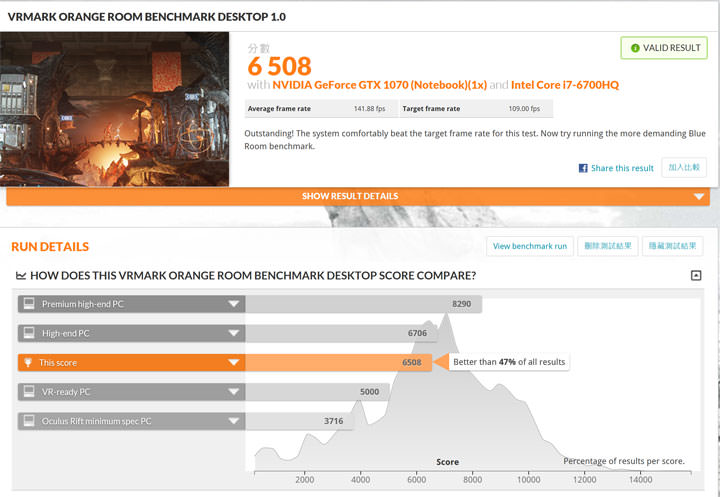Click the View benchmark run button

(x=529, y=246)
